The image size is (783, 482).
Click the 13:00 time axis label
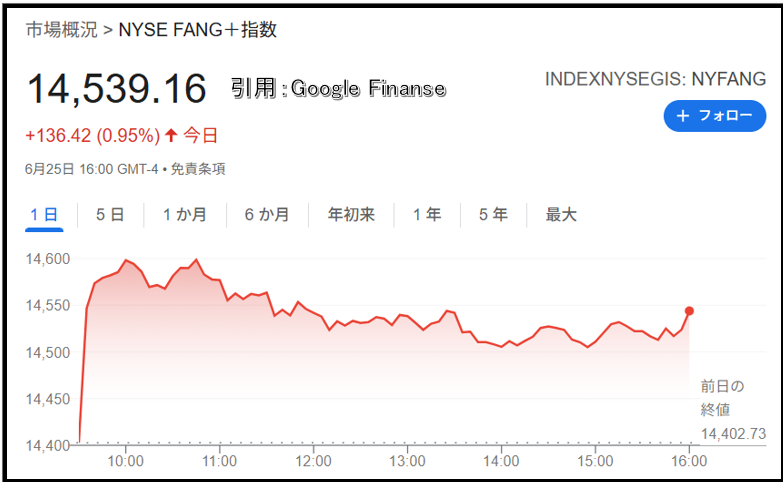(407, 461)
